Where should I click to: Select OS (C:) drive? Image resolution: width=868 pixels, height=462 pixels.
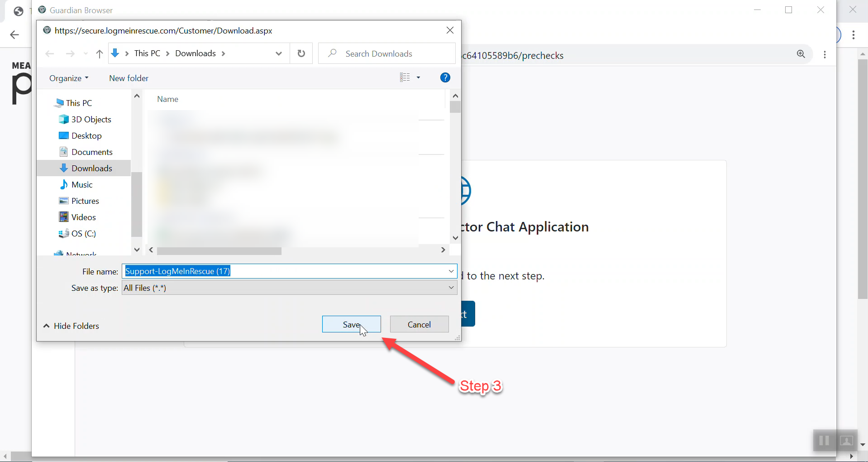pyautogui.click(x=84, y=233)
